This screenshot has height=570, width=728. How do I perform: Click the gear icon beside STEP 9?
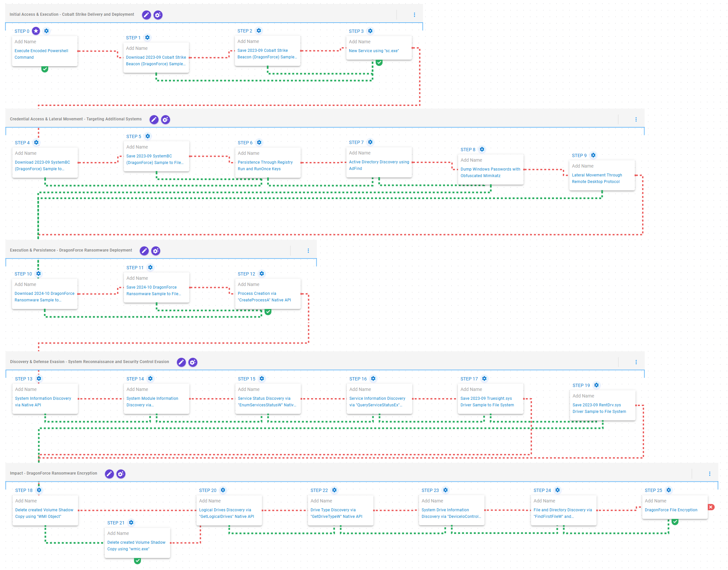(x=593, y=155)
